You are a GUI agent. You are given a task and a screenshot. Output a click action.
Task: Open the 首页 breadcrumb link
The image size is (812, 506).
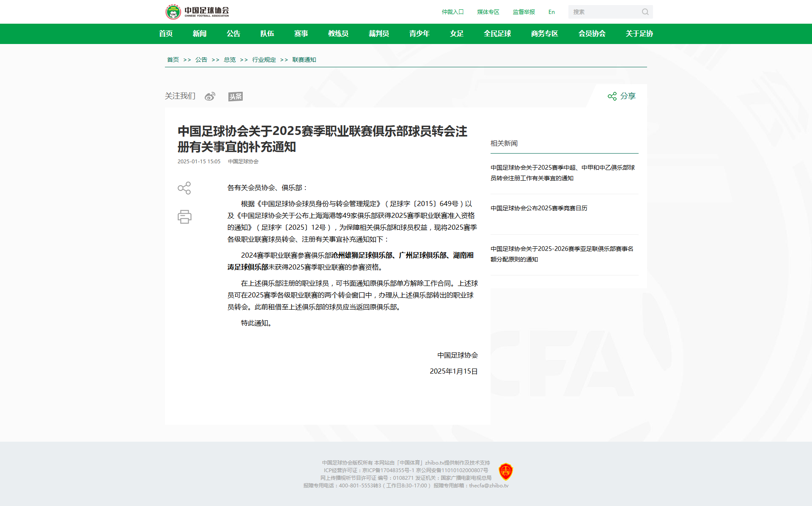[173, 60]
